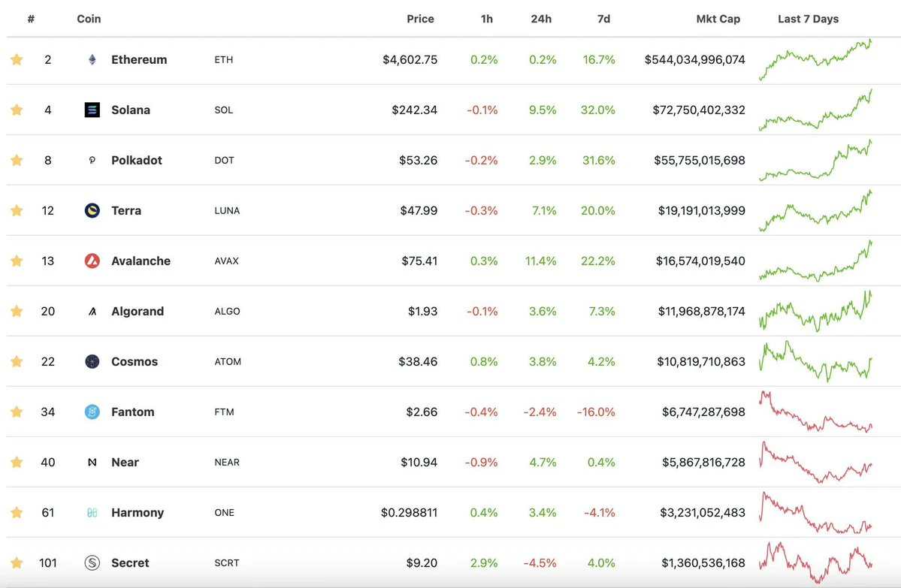Toggle favorite star for Near
The height and width of the screenshot is (588, 901).
pyautogui.click(x=17, y=463)
